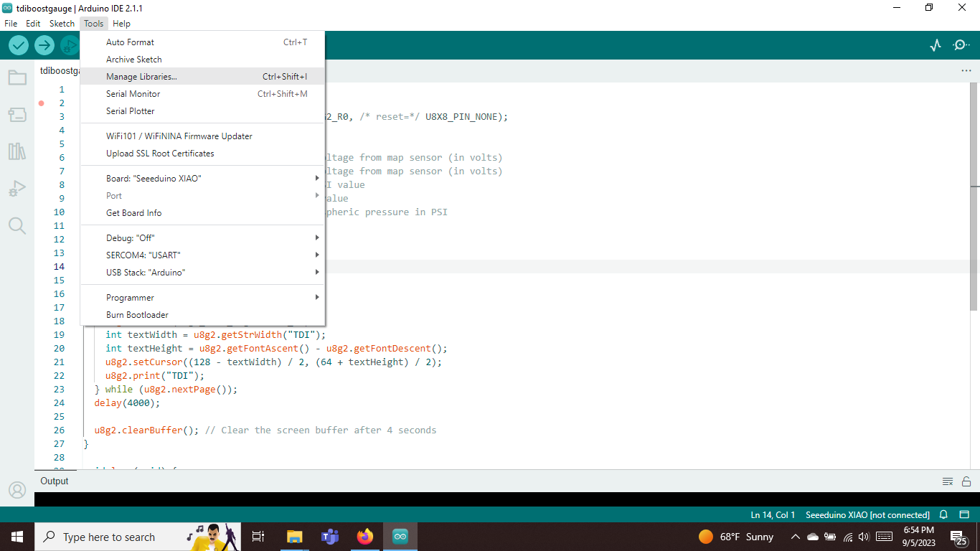Click the Arduino IDE taskbar icon

[x=400, y=537]
